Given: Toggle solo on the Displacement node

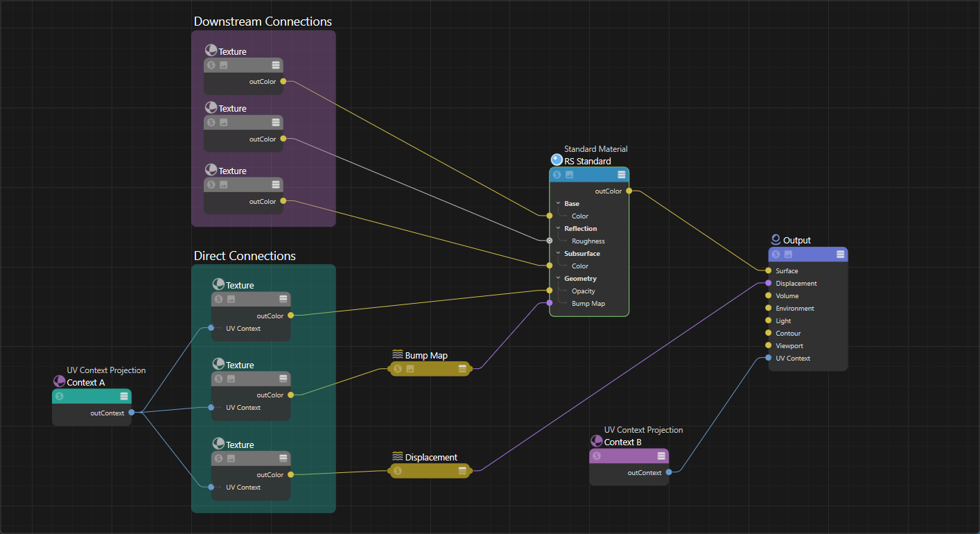Looking at the screenshot, I should pos(398,471).
